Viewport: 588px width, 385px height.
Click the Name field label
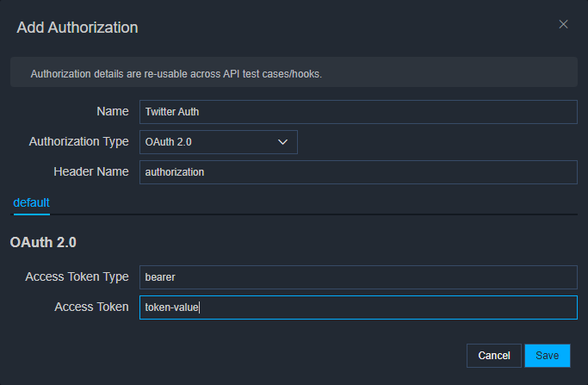click(113, 111)
